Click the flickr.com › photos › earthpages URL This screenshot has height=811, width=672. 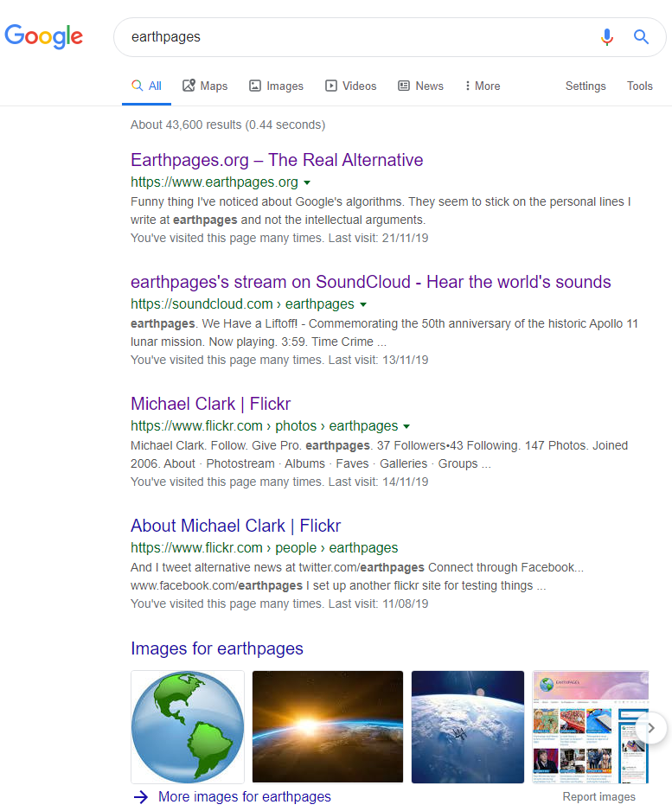(x=264, y=426)
